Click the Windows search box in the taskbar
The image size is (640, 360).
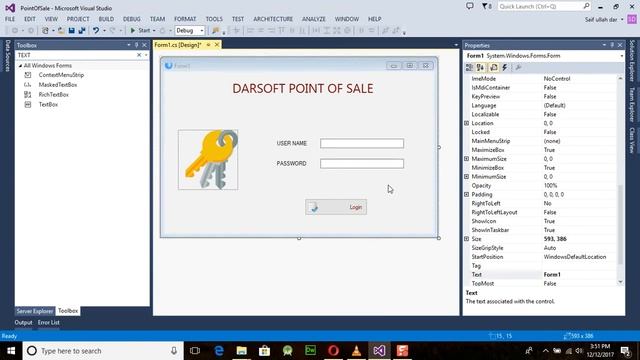(x=103, y=351)
